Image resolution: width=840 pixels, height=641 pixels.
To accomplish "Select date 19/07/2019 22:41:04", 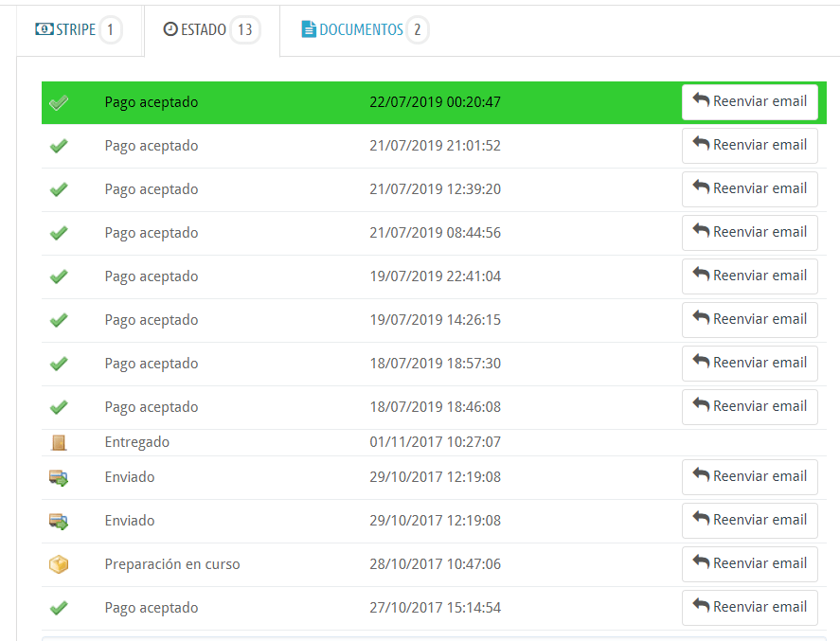I will coord(435,276).
